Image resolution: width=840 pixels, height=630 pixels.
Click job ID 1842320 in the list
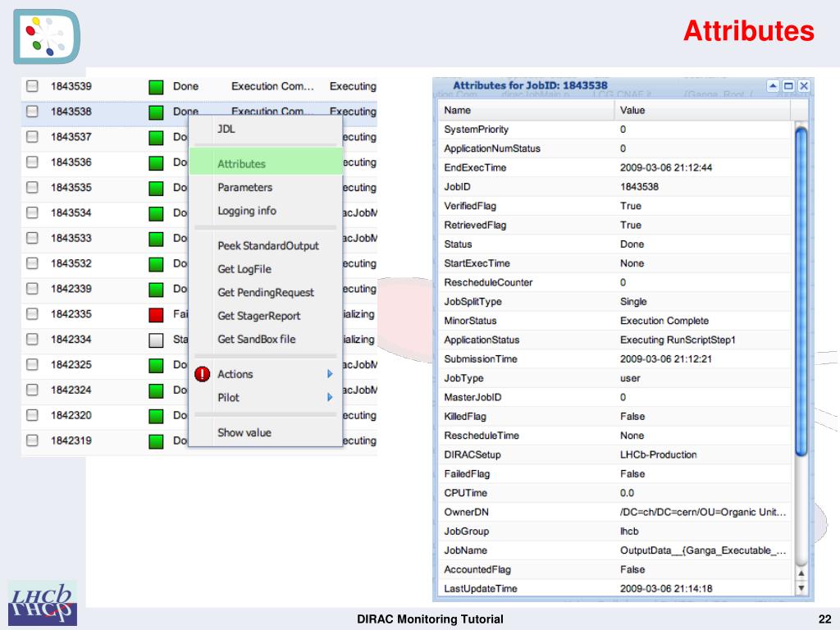71,415
